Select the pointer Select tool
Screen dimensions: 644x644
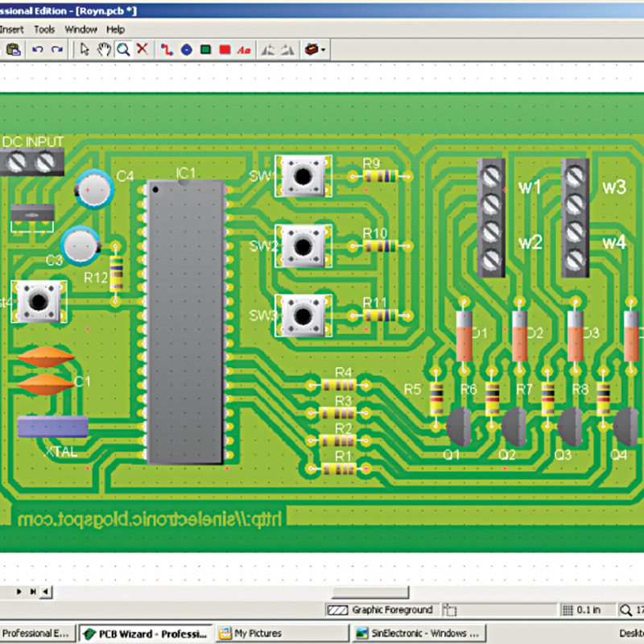click(x=84, y=49)
